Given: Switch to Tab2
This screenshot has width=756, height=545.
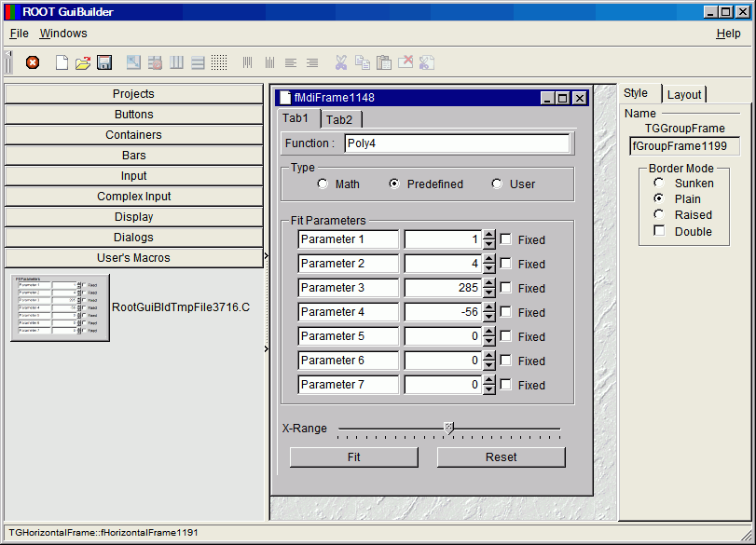Looking at the screenshot, I should 340,119.
